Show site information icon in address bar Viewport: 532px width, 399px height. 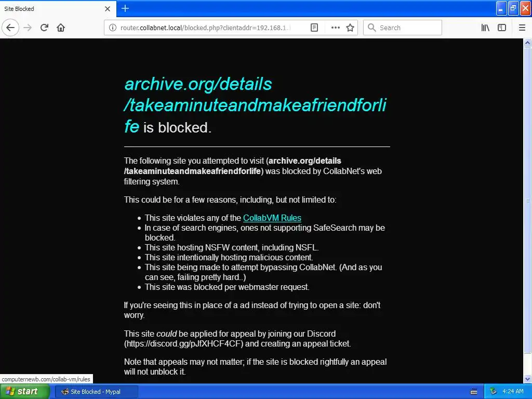tap(112, 28)
